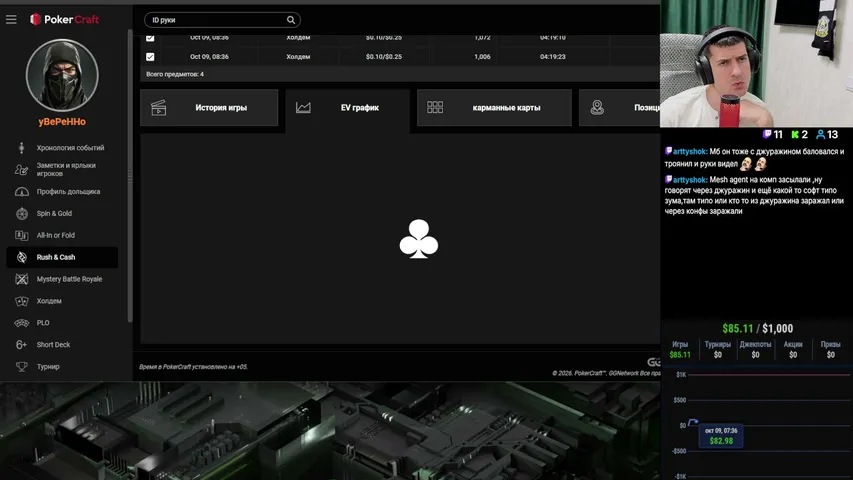Switch to карманные карты tab
The image size is (853, 480).
(x=494, y=108)
